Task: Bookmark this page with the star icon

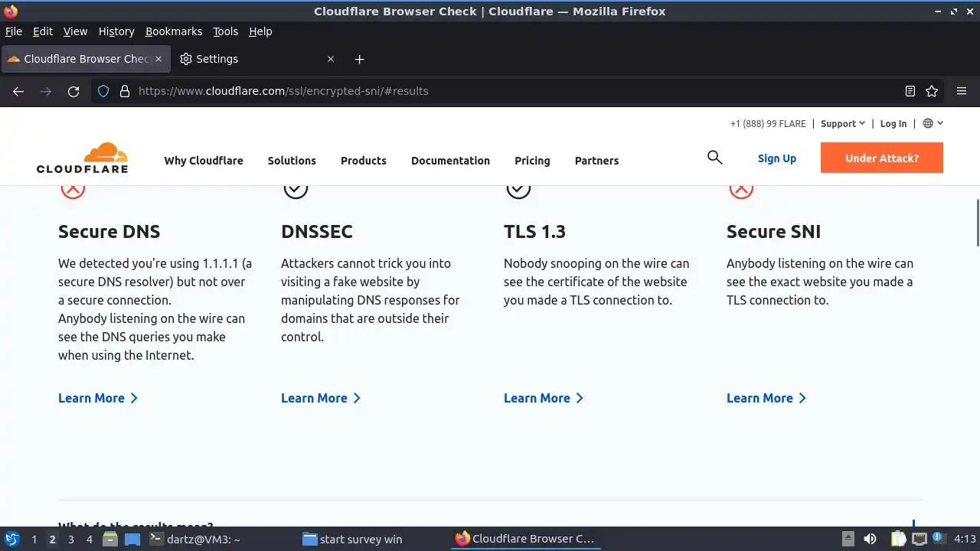Action: (x=932, y=91)
